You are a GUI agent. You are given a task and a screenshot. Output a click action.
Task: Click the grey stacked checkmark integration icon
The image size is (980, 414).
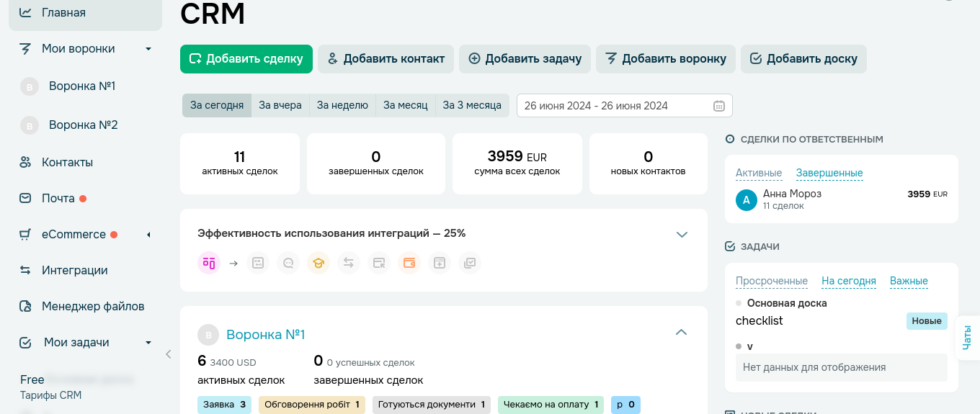click(x=470, y=263)
